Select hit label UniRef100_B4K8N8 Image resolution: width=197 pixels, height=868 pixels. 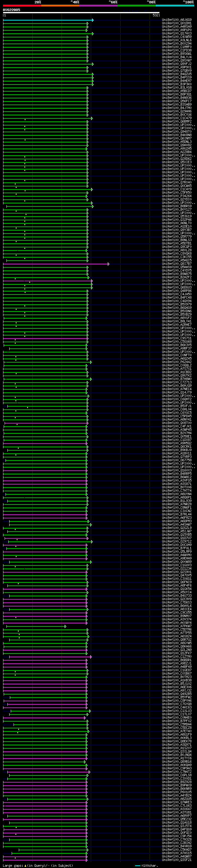point(177,135)
